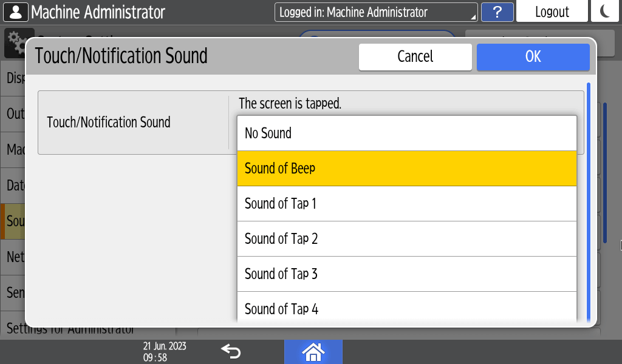Click the blue dialog scrollbar
This screenshot has height=364, width=622.
click(588, 200)
